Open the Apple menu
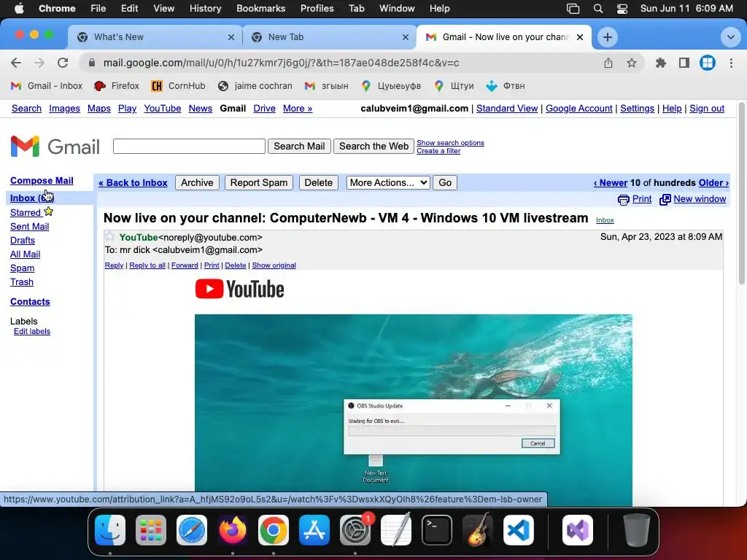 [x=19, y=9]
